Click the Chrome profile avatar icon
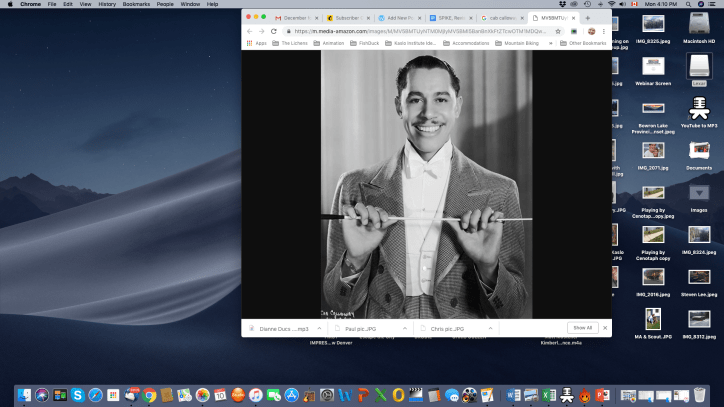 pos(591,31)
